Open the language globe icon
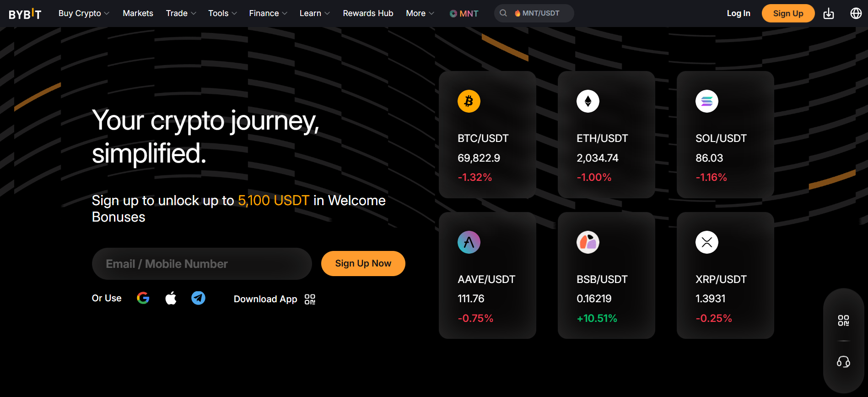 856,13
